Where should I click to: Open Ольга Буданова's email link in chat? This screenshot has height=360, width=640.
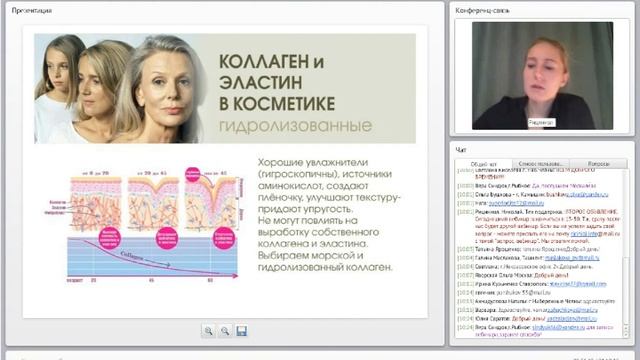click(x=587, y=195)
